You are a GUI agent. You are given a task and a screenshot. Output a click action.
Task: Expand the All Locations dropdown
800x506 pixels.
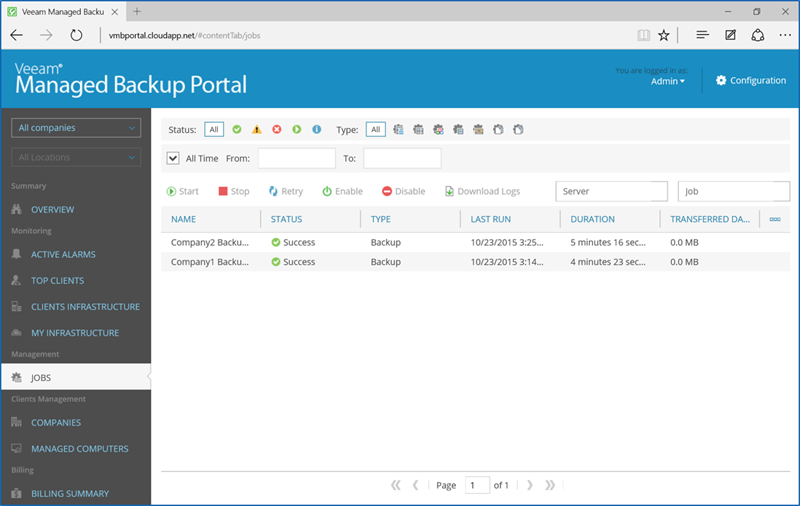click(76, 158)
